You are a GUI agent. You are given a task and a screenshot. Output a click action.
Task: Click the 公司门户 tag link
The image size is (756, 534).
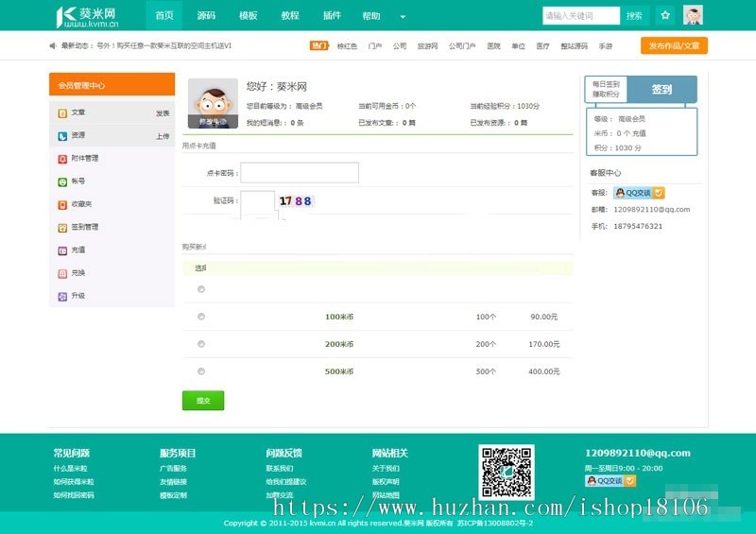[462, 46]
